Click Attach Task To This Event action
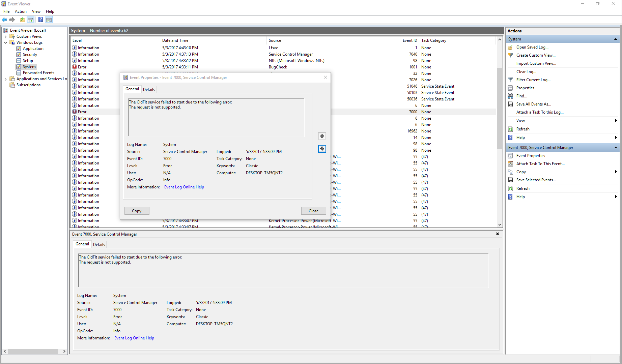The height and width of the screenshot is (364, 622). pos(540,164)
